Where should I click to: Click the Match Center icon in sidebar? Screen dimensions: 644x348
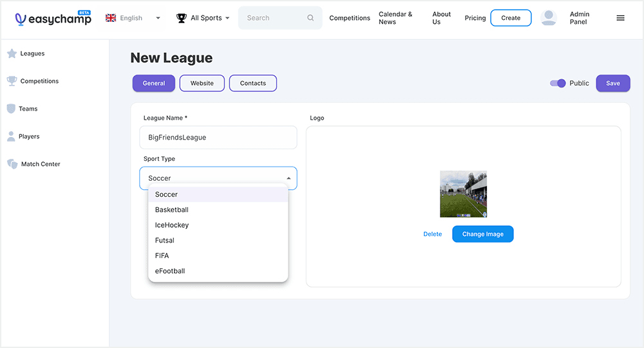click(12, 164)
